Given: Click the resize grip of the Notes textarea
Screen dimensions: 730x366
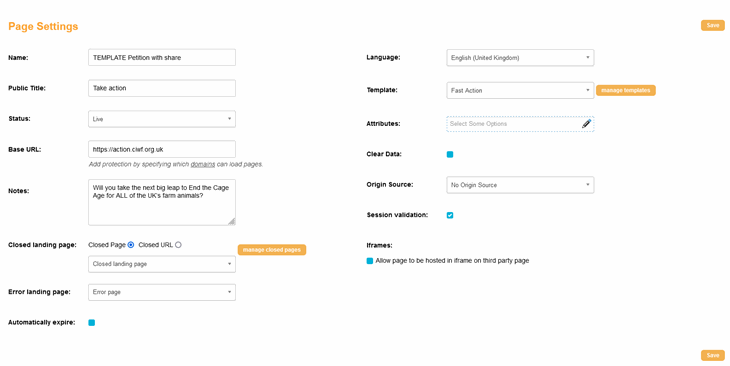Looking at the screenshot, I should point(231,222).
